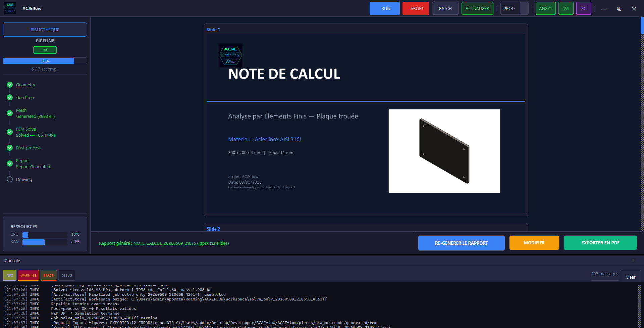Click the 'Slide 2' heading

click(x=213, y=229)
